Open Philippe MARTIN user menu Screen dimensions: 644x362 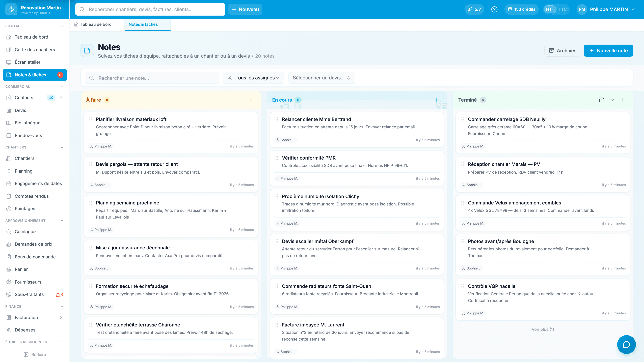tap(606, 9)
